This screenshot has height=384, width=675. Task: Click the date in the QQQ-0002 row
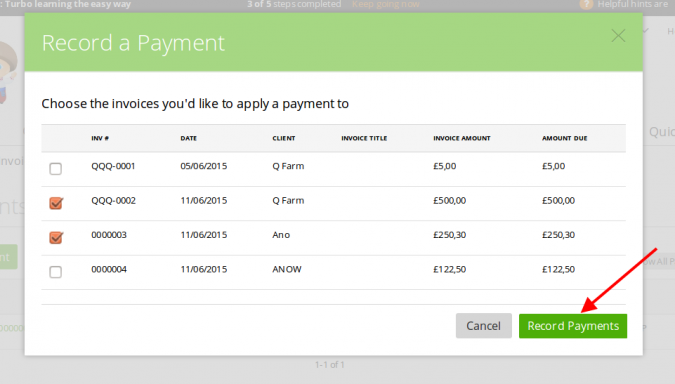[204, 201]
